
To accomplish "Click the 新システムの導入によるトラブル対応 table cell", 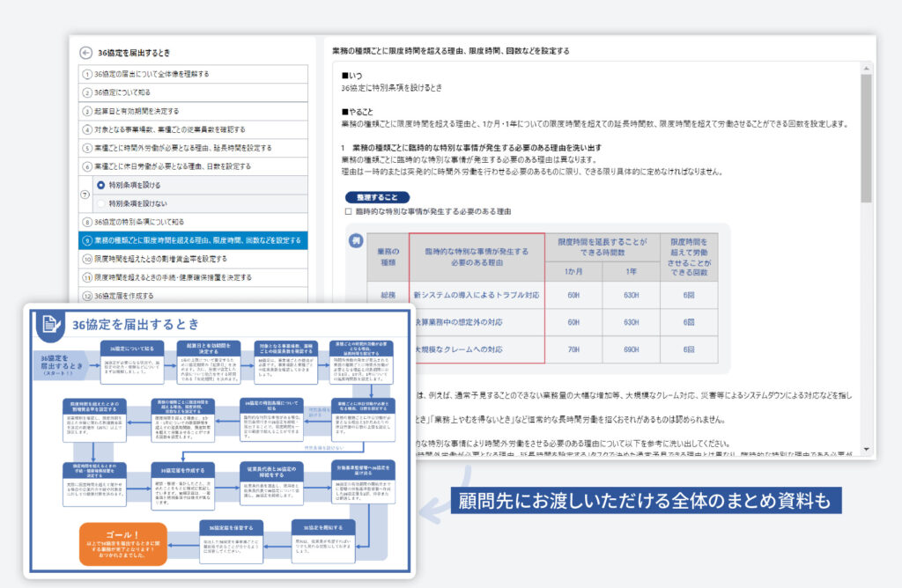I will pyautogui.click(x=476, y=296).
